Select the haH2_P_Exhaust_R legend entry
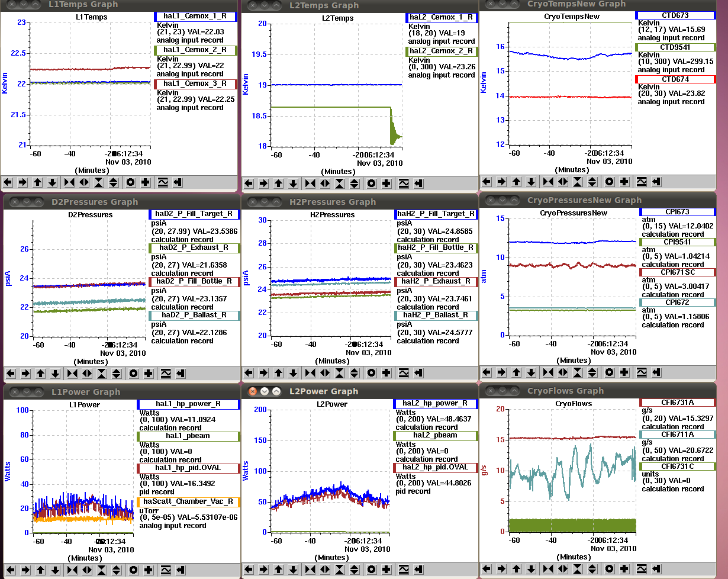The width and height of the screenshot is (728, 579). point(437,282)
